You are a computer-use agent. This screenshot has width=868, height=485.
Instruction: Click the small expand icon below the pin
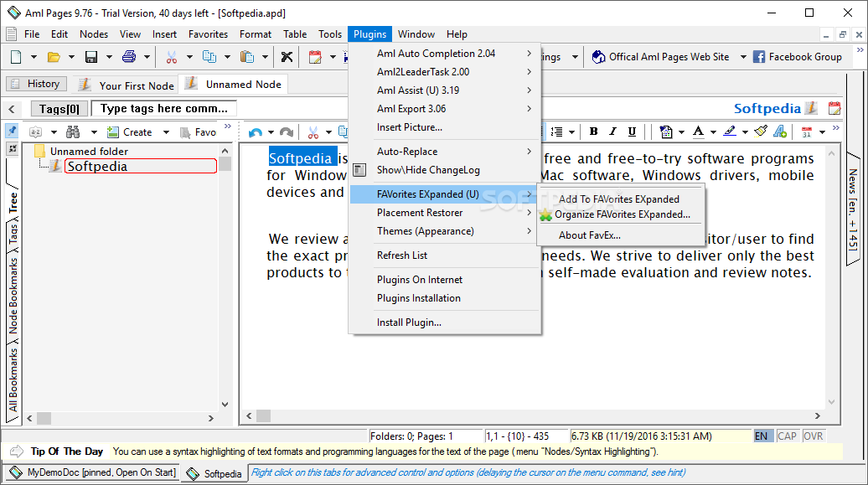tap(13, 148)
